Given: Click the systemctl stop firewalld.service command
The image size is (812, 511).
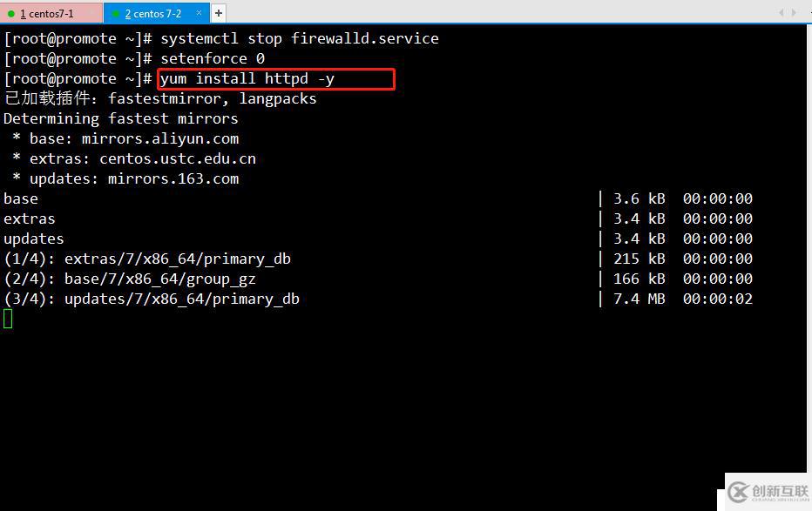Looking at the screenshot, I should coord(299,38).
